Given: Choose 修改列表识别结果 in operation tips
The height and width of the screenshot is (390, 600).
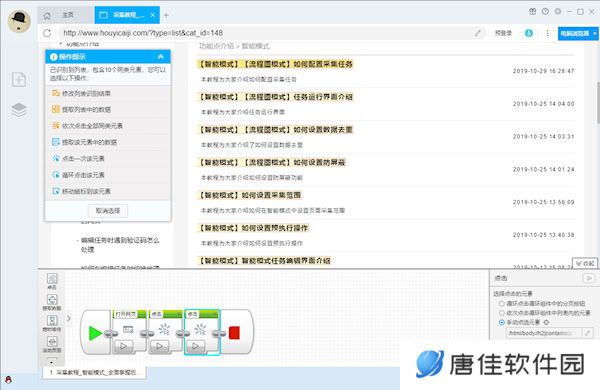Looking at the screenshot, I should point(108,93).
